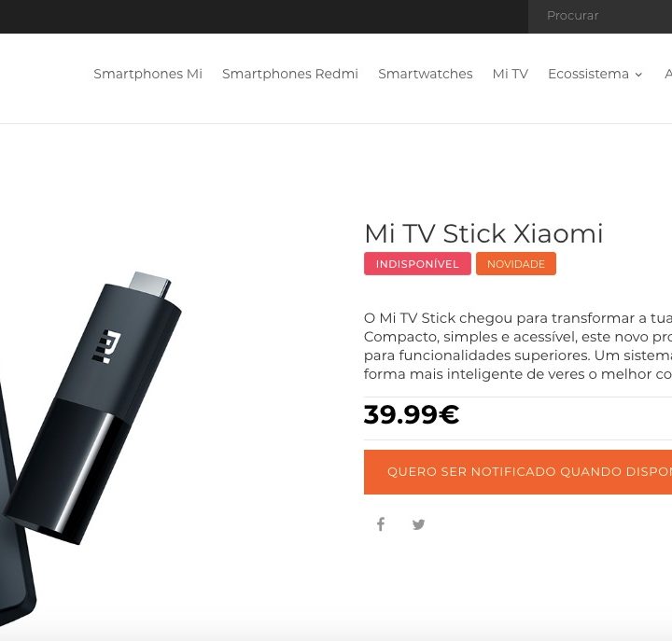Image resolution: width=672 pixels, height=641 pixels.
Task: Click the Mi TV Stick product image
Action: click(x=92, y=407)
